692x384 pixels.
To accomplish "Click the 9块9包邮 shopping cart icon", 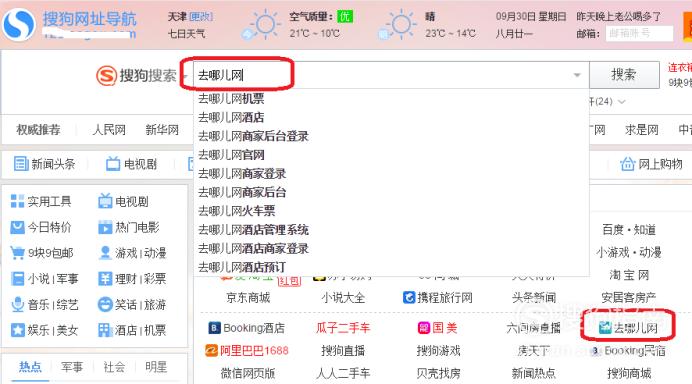I will point(17,253).
